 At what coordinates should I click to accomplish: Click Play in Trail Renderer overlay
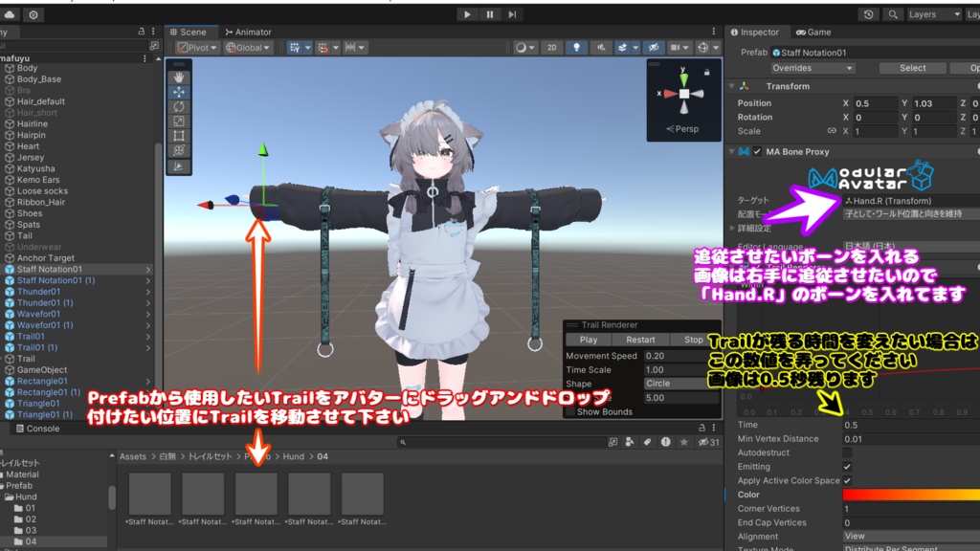[589, 340]
